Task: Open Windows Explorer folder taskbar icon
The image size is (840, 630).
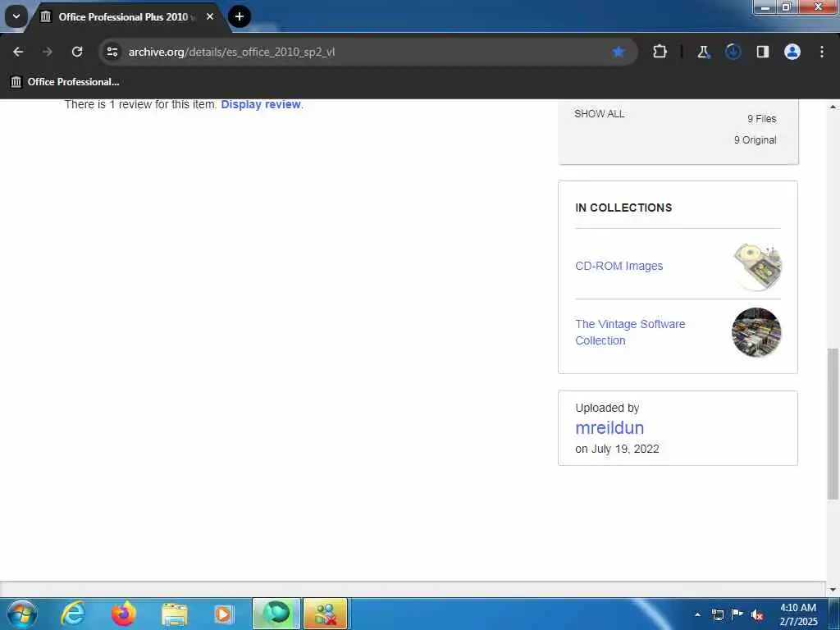Action: click(174, 614)
